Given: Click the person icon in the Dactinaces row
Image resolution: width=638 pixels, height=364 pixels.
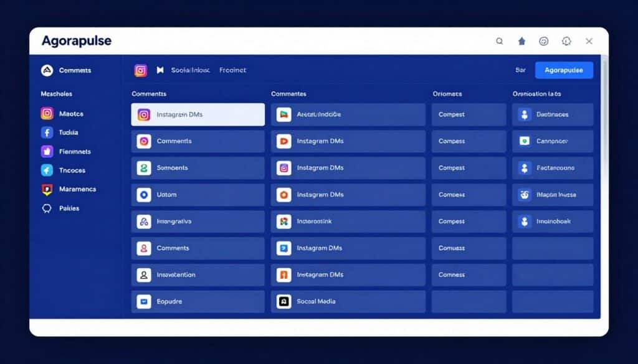Looking at the screenshot, I should click(525, 114).
